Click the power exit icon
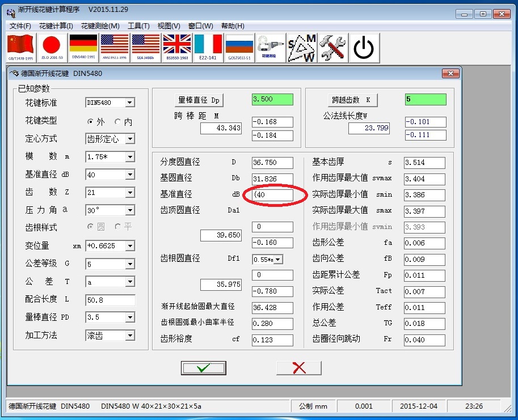518x420 pixels. pyautogui.click(x=364, y=48)
